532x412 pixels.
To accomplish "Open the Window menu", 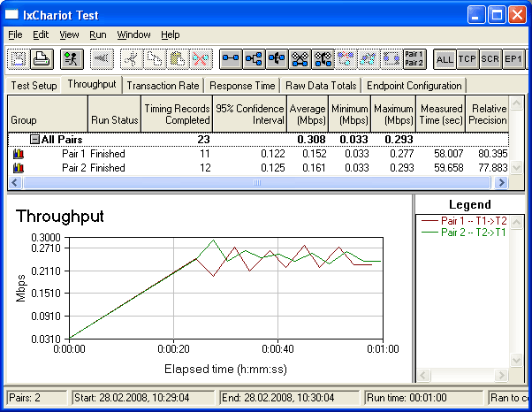I will point(133,34).
